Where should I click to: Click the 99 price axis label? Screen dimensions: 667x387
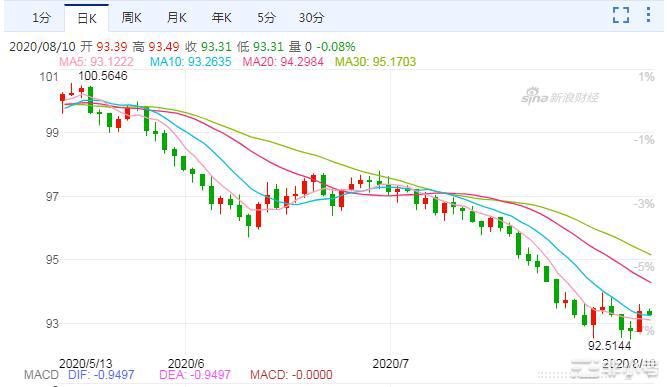click(x=52, y=132)
